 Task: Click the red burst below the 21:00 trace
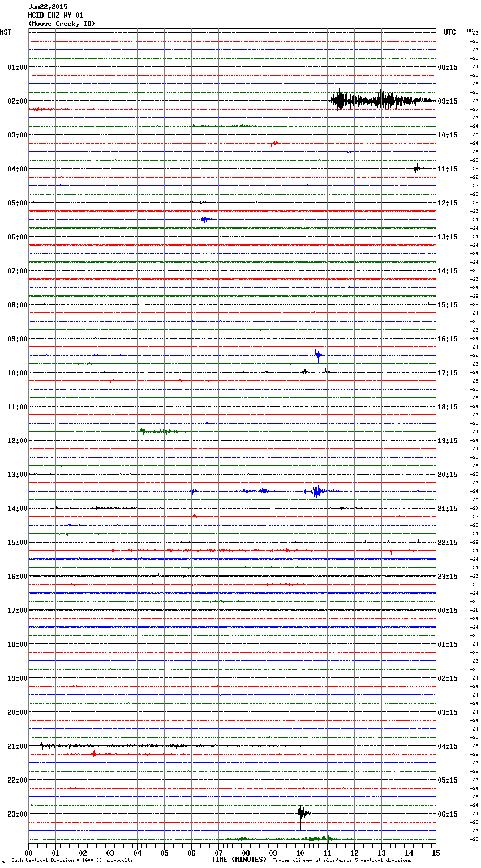pos(95,754)
